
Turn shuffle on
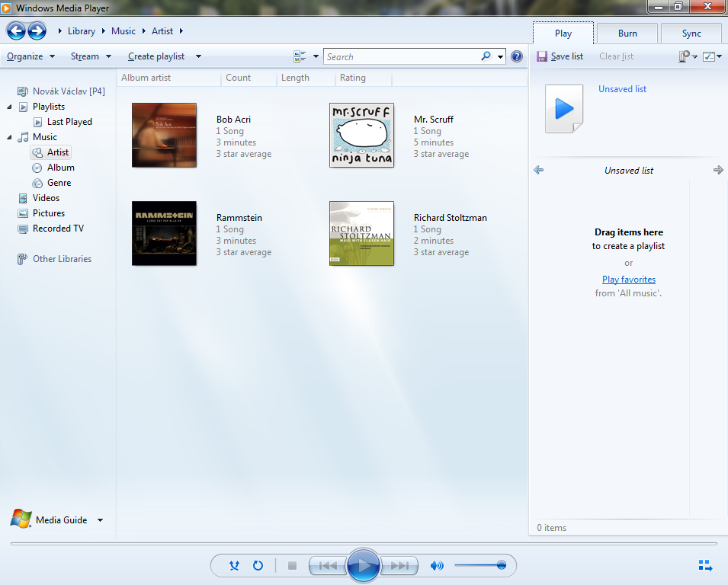[x=235, y=565]
